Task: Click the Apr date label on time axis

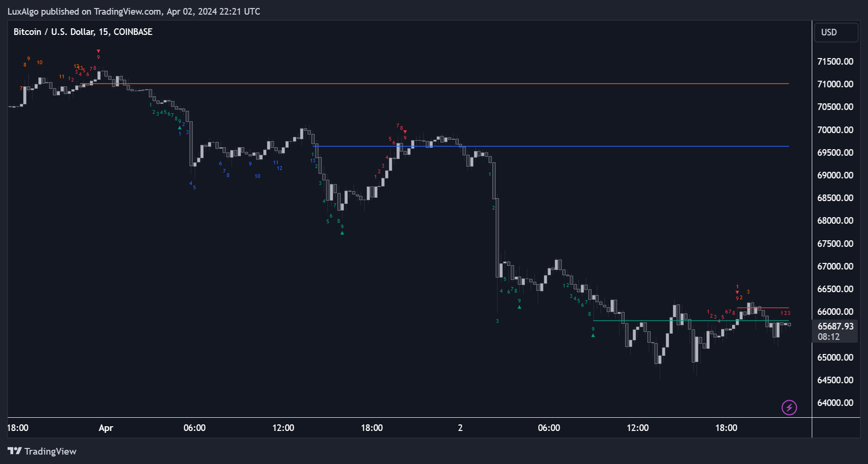Action: pyautogui.click(x=106, y=428)
